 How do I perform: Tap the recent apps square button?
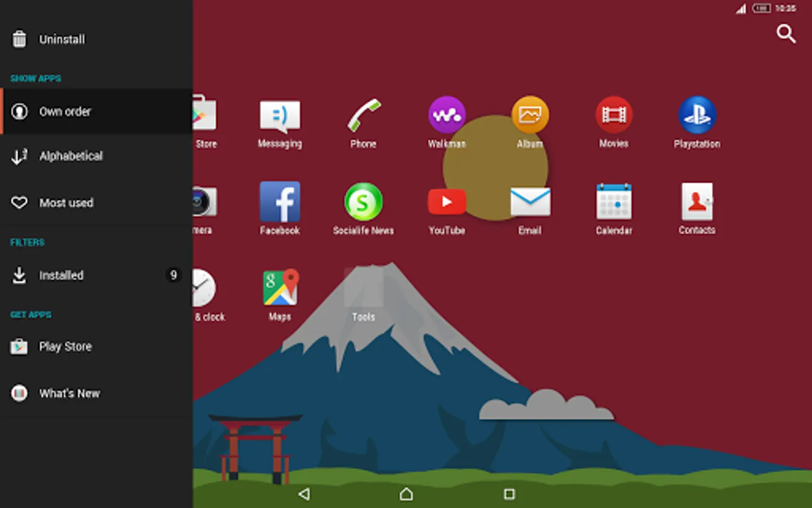509,494
